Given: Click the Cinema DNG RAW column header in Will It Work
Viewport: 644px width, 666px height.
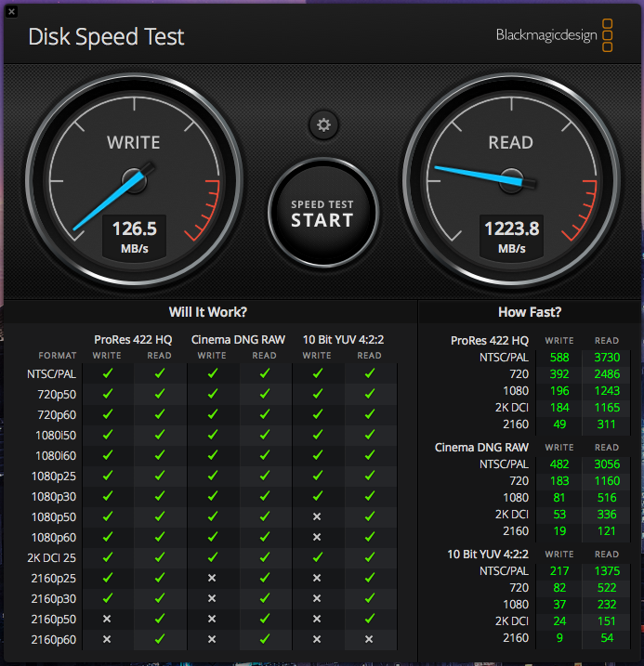Looking at the screenshot, I should [238, 340].
